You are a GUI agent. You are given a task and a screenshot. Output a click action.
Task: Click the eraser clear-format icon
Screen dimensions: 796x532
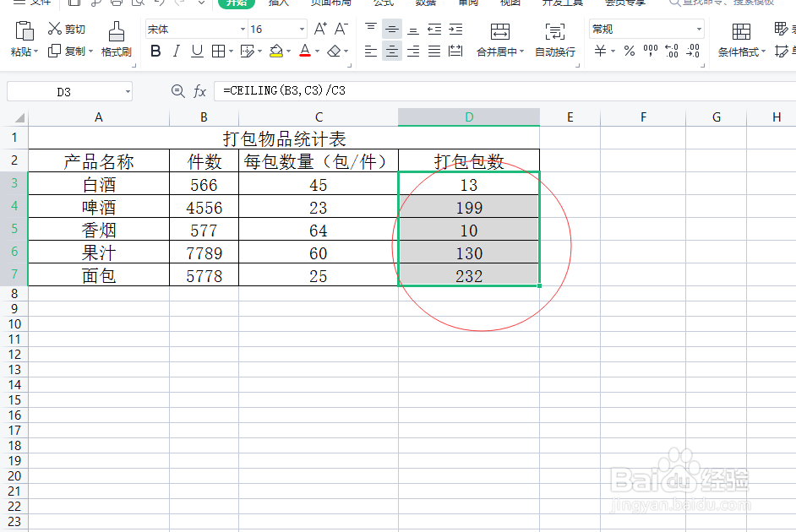[334, 52]
